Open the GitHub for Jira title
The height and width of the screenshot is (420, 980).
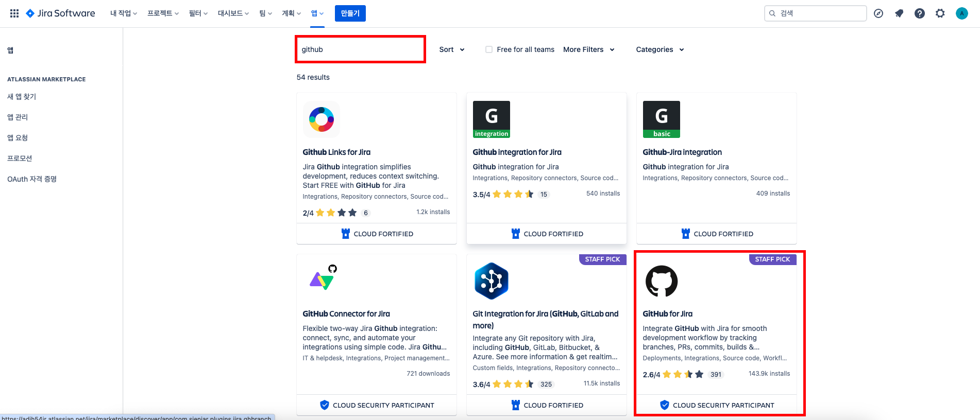tap(668, 313)
